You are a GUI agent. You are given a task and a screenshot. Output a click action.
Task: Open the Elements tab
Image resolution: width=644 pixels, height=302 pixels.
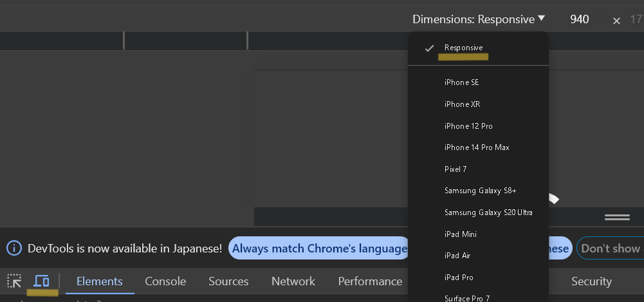tap(99, 281)
